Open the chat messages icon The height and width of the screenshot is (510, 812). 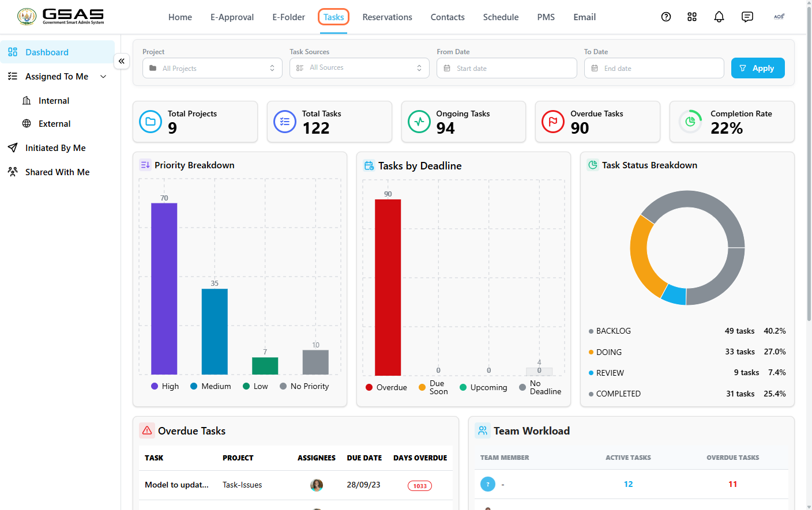click(747, 17)
